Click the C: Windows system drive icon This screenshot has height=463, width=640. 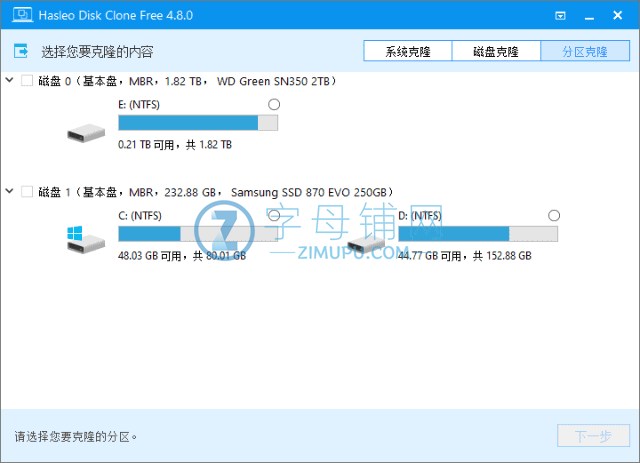pyautogui.click(x=86, y=240)
